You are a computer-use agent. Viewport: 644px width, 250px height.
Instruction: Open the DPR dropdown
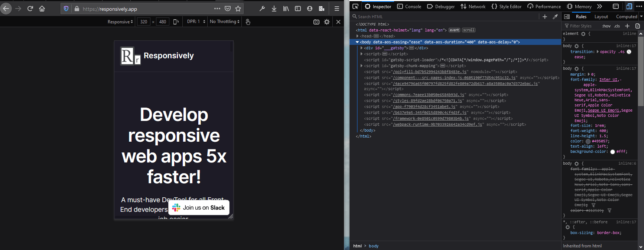(196, 22)
